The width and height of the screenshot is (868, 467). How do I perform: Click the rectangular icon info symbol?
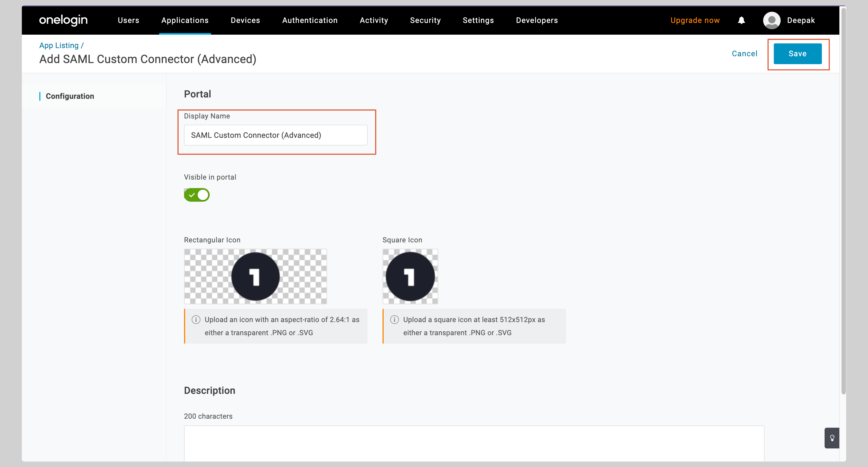point(196,319)
